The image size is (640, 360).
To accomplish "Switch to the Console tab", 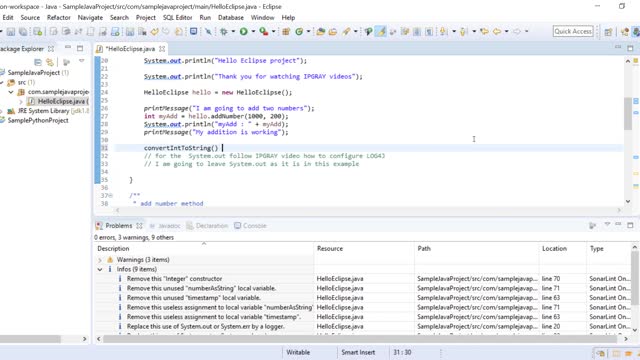I will (250, 226).
